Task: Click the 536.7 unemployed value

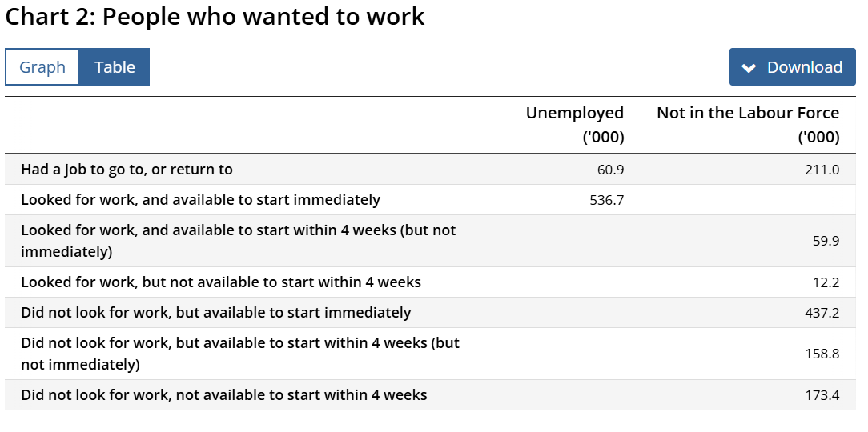Action: tap(607, 200)
